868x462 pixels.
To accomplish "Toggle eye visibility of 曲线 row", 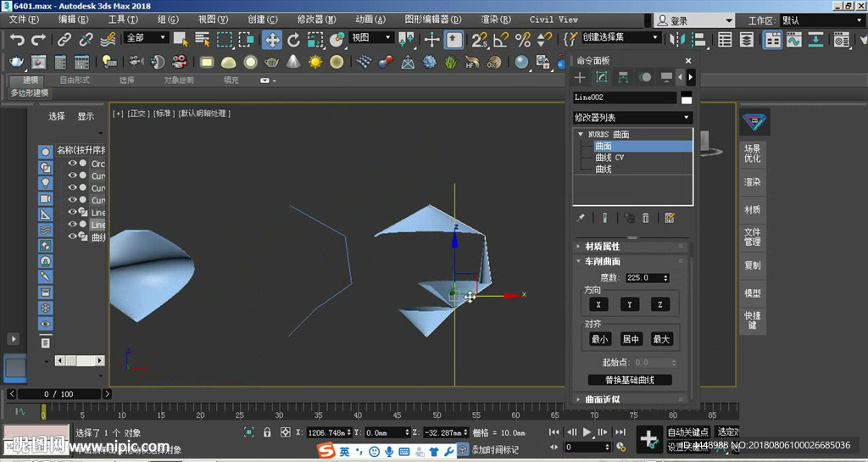I will 73,237.
